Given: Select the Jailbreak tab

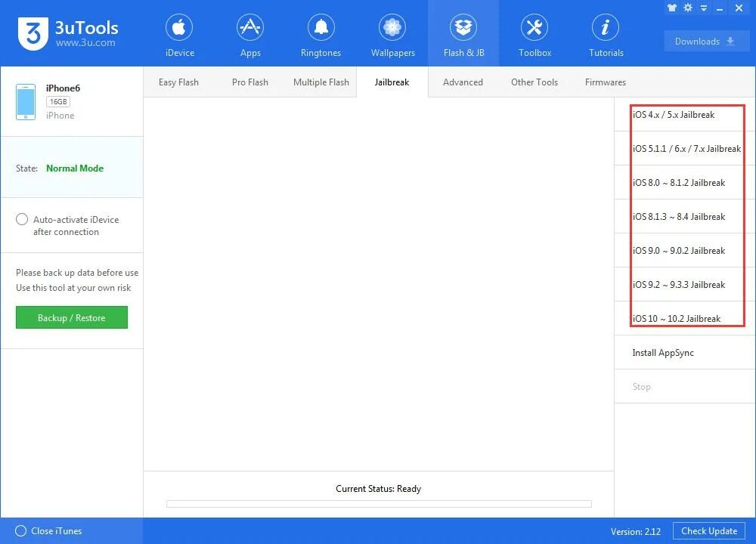Looking at the screenshot, I should 392,82.
